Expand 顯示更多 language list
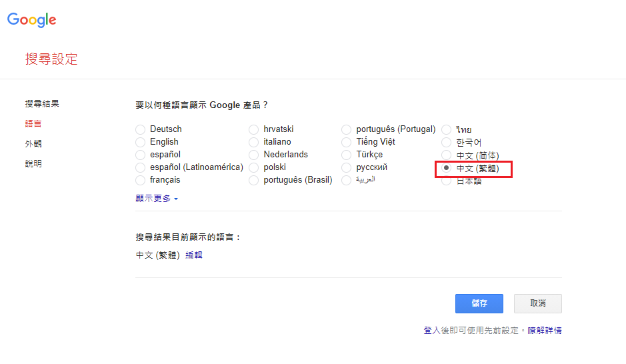 click(x=157, y=199)
